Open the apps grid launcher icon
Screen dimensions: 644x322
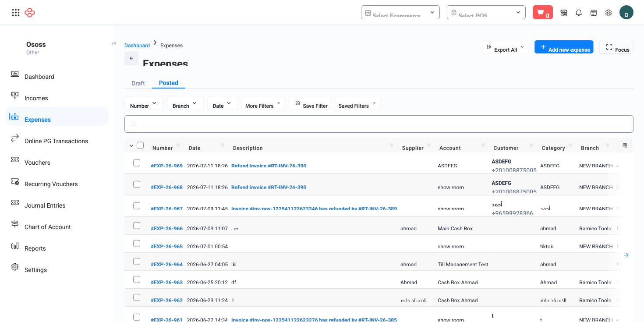click(16, 13)
